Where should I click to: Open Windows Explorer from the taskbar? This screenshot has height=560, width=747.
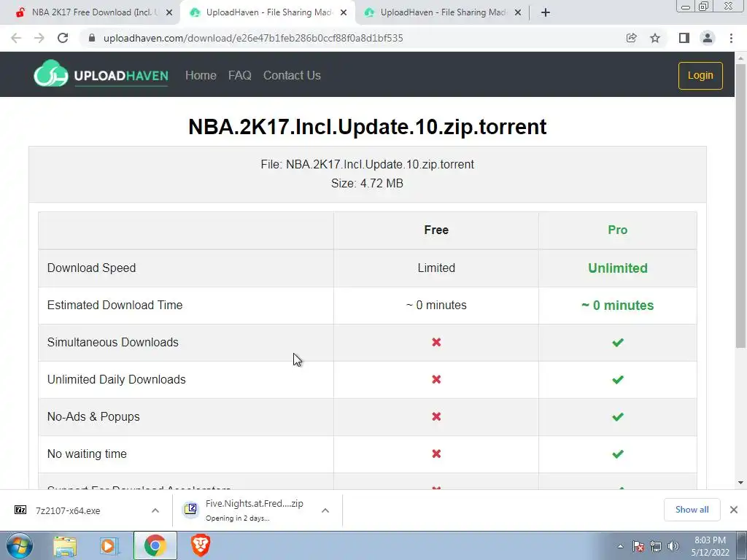coord(65,545)
